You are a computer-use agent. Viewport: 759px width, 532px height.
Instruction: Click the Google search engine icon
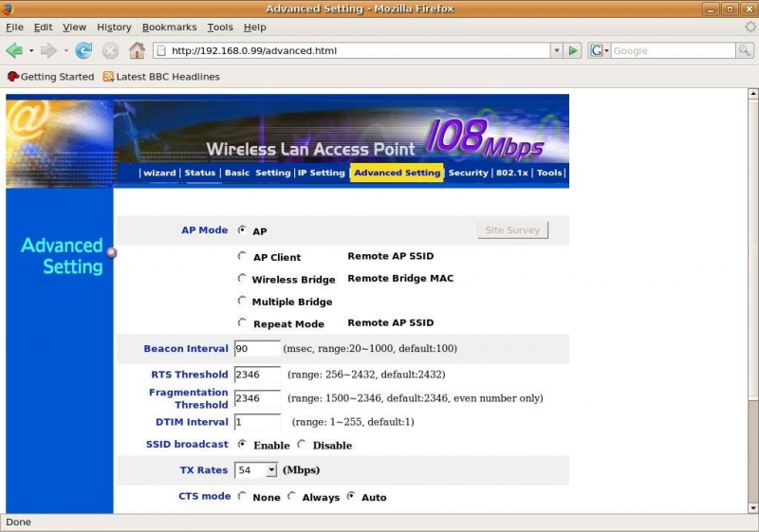coord(597,50)
